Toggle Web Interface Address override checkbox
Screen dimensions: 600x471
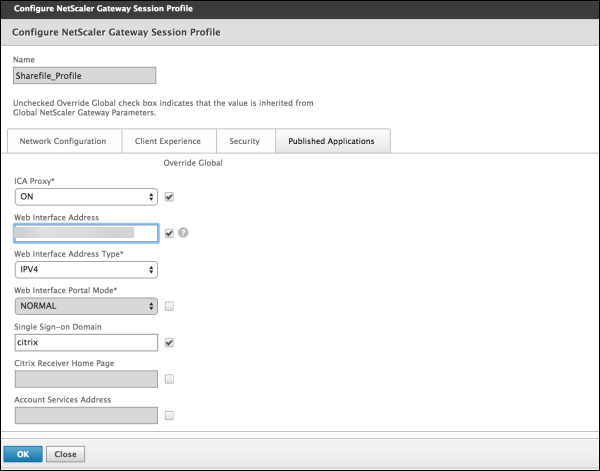(x=169, y=233)
